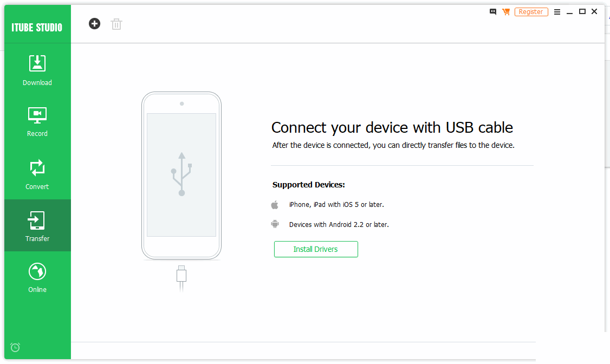Open the shopping cart purchase icon

click(506, 12)
